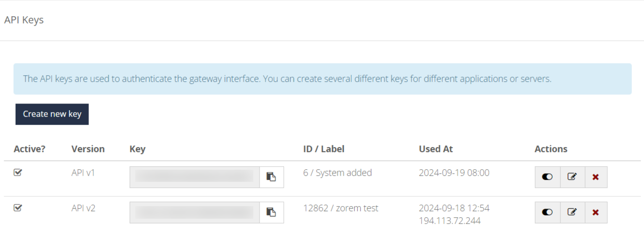Copy the API v1 key to clipboard
Screen dimensions: 644x245
pos(272,177)
